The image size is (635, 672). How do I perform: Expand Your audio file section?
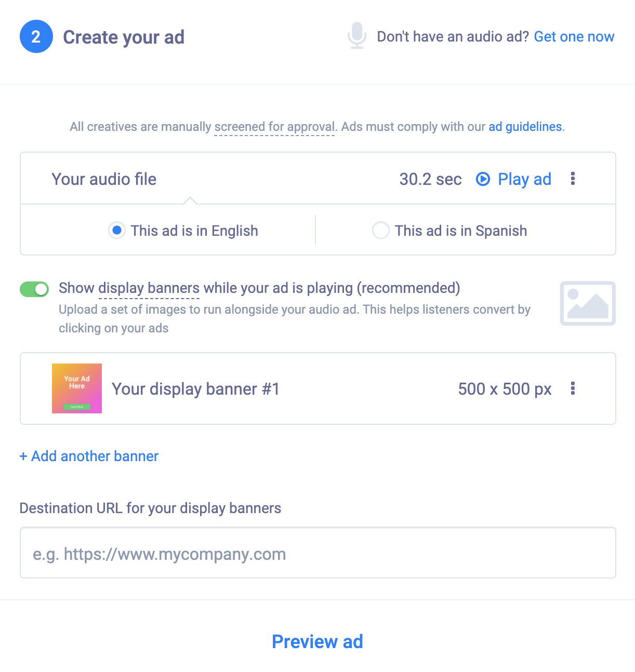[x=104, y=179]
